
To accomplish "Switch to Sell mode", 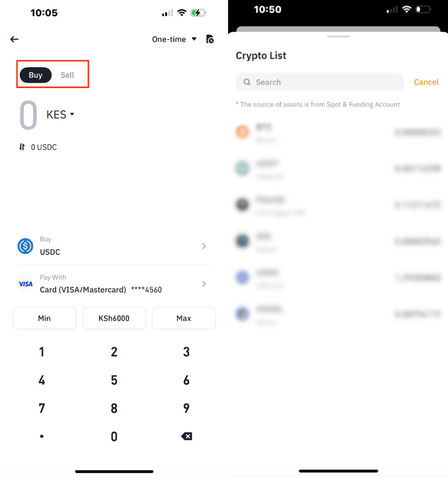I will coord(67,75).
